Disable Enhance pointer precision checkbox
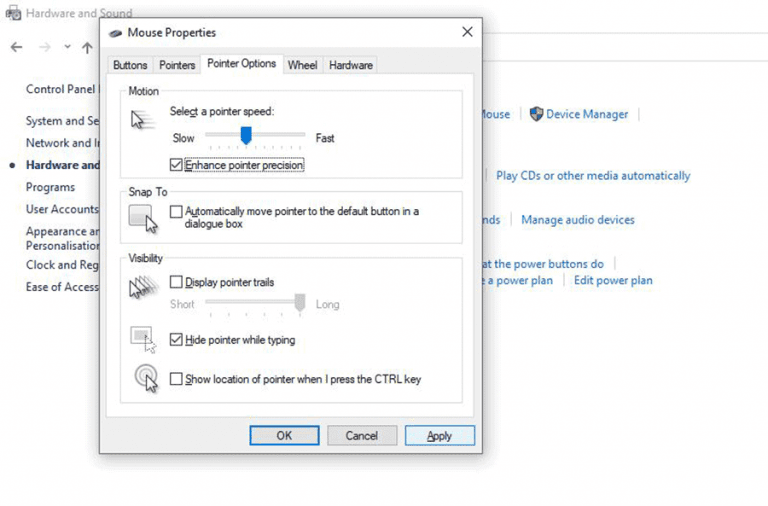Screen dimensions: 768x506 (177, 165)
